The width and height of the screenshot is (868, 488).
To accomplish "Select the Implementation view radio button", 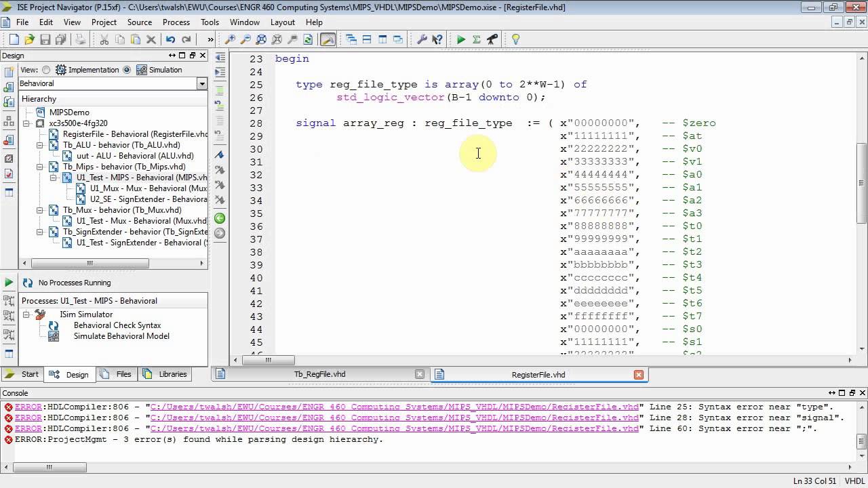I will pyautogui.click(x=46, y=70).
